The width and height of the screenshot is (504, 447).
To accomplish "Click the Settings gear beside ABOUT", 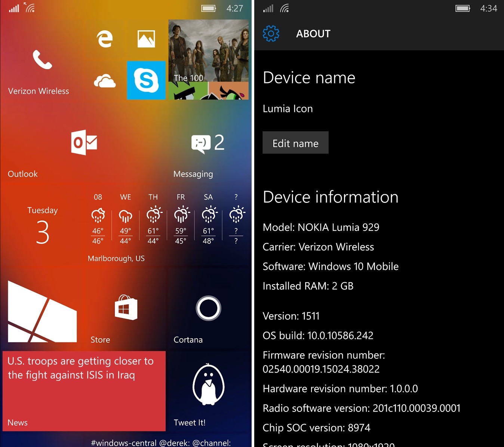I will pos(271,33).
